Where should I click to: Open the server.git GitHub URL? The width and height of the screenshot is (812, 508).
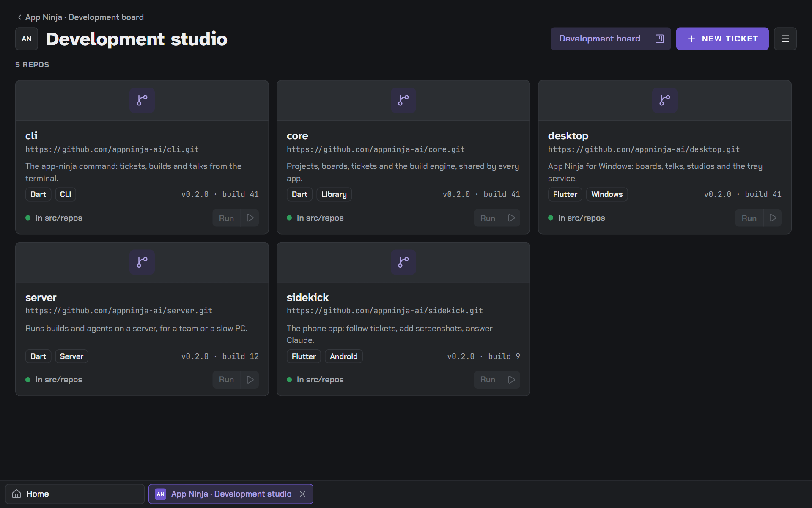click(119, 311)
